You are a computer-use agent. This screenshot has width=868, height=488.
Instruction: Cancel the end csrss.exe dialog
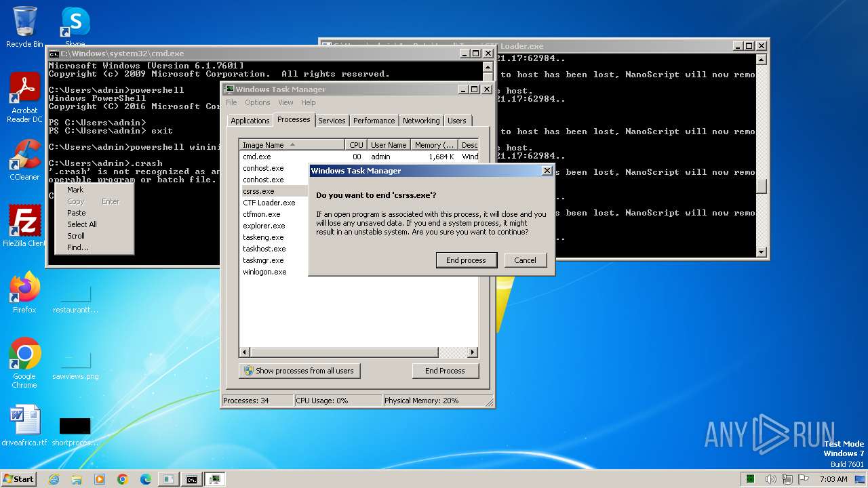coord(525,260)
